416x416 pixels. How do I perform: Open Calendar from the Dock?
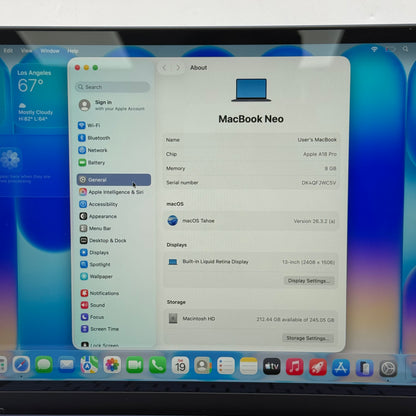tap(180, 366)
